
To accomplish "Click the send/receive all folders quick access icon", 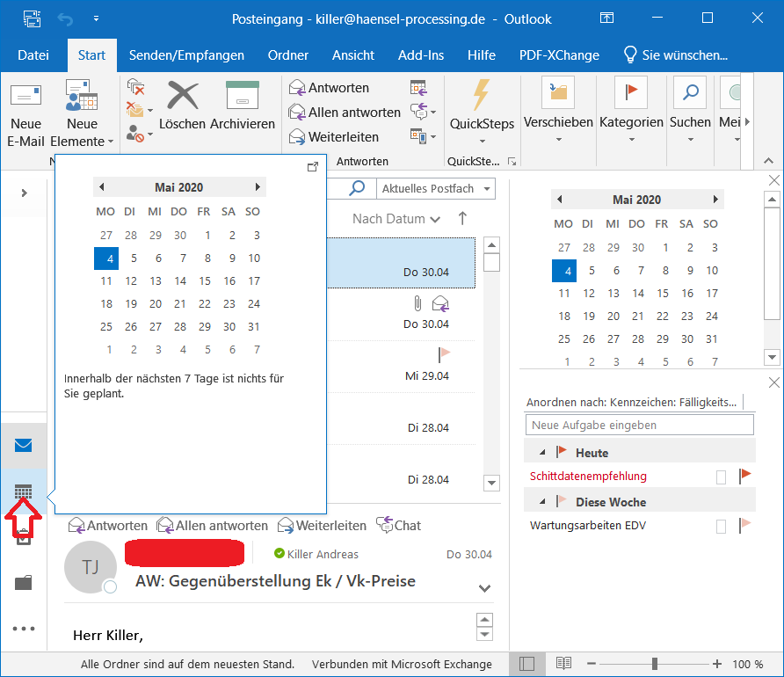I will coord(32,19).
